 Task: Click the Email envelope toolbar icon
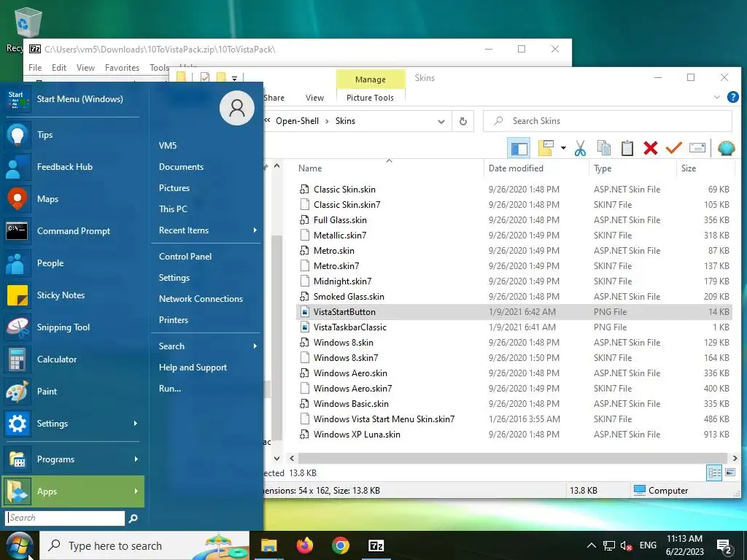click(697, 149)
